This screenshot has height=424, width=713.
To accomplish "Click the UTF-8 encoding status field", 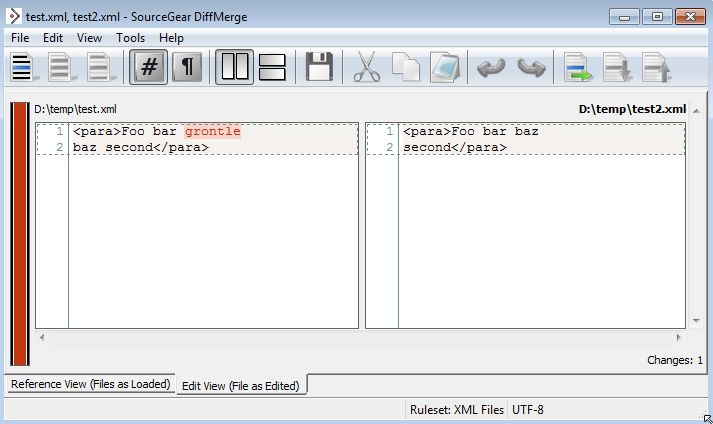I will [x=527, y=410].
